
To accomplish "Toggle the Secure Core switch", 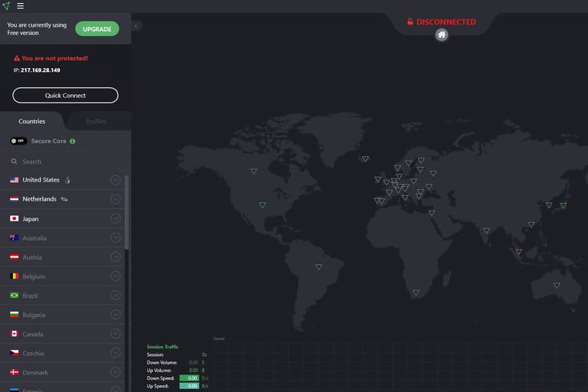I will coord(18,141).
